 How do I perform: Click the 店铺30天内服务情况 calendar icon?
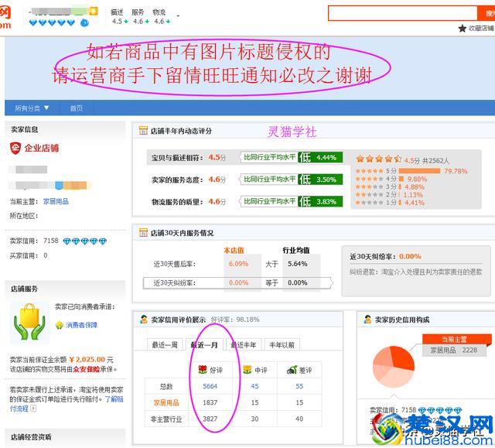143,232
